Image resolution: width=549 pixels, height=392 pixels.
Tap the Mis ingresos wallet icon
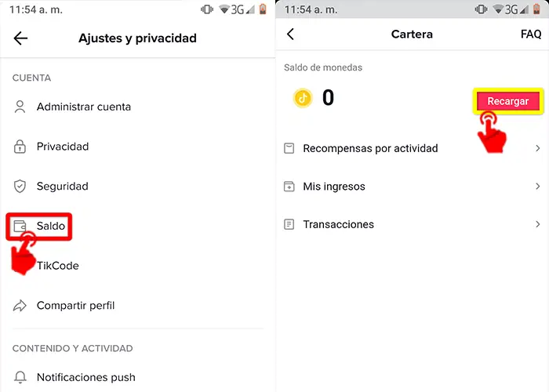coord(289,187)
